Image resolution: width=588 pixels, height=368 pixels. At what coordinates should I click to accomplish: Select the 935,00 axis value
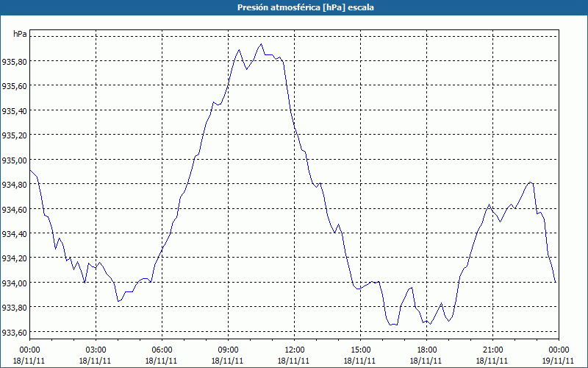tap(14, 160)
